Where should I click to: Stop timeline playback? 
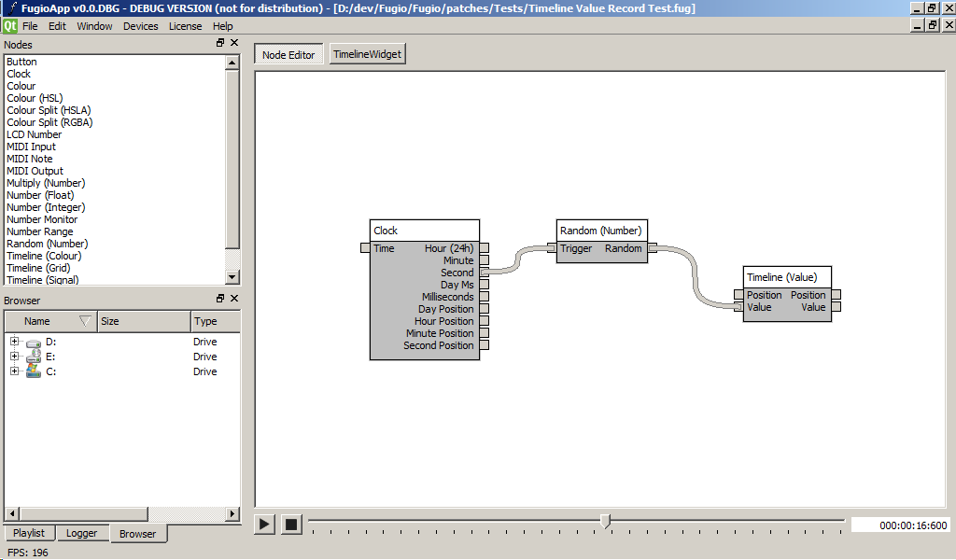[290, 524]
